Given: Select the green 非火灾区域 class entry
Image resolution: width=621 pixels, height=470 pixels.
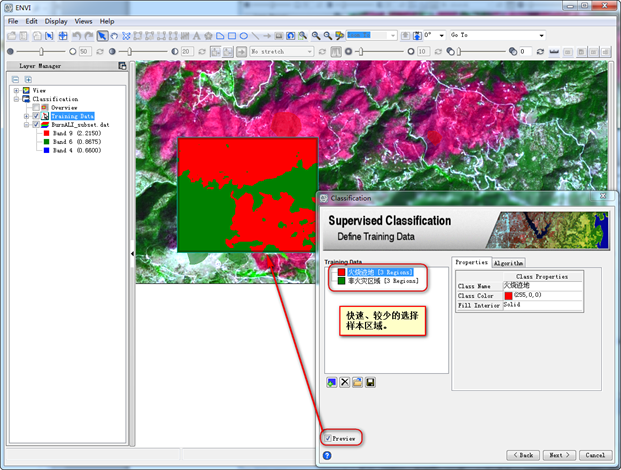Looking at the screenshot, I should (x=378, y=281).
